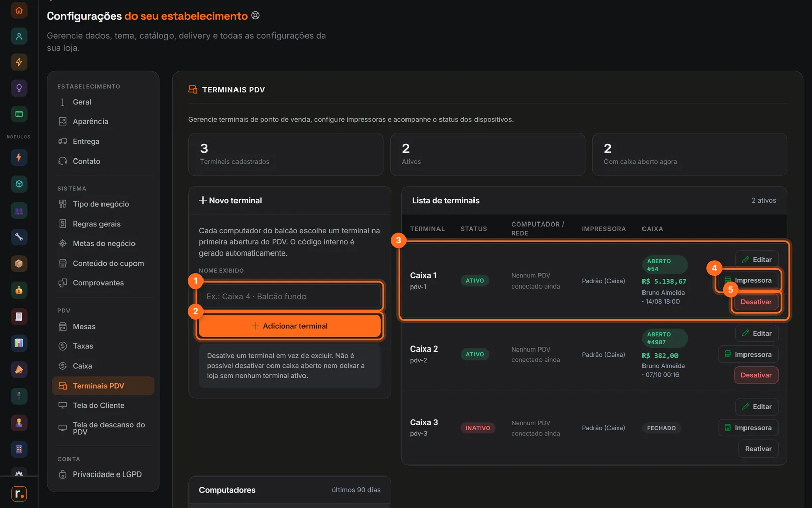This screenshot has height=508, width=812.
Task: Click Impressora for Caixa 2
Action: pos(748,354)
